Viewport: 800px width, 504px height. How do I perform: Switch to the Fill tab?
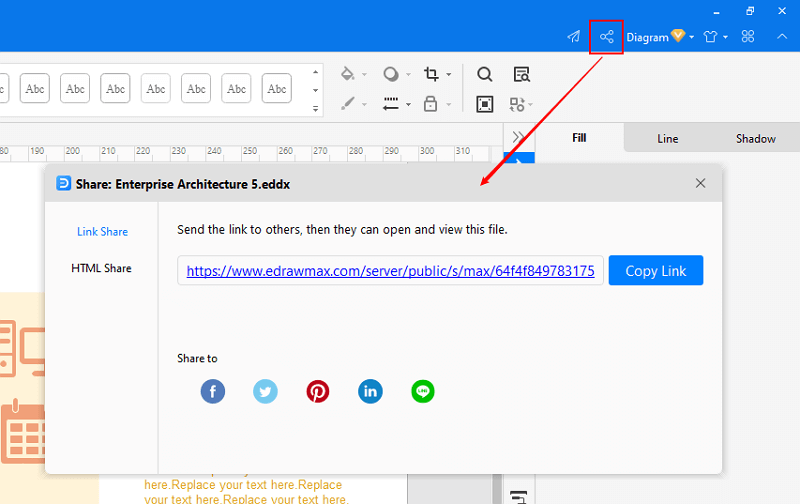[579, 138]
